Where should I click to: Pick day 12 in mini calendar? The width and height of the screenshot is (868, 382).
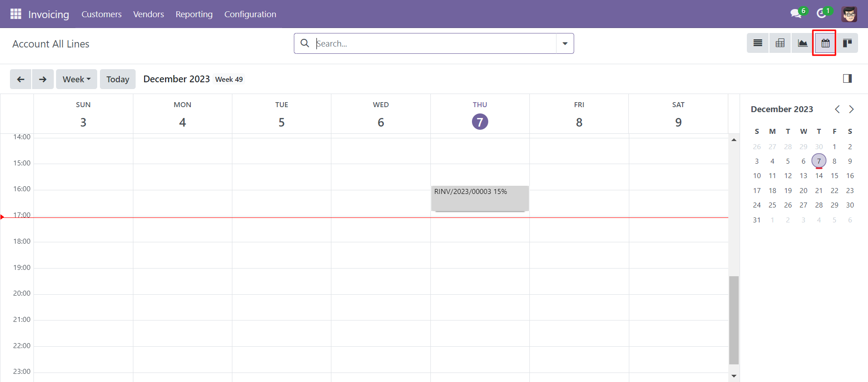(788, 176)
